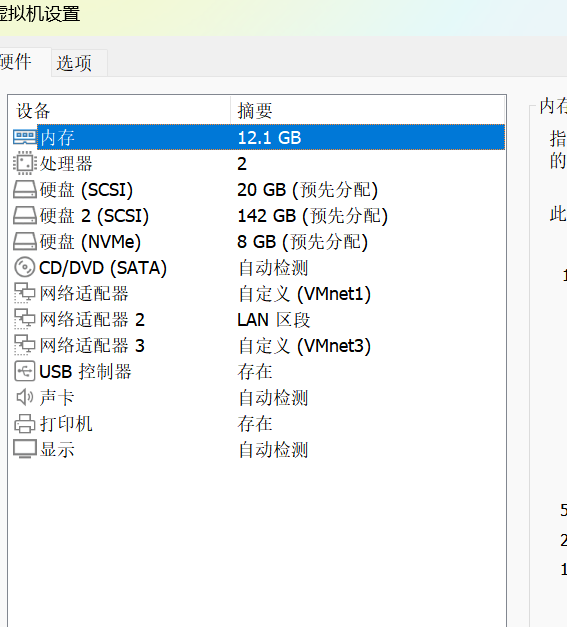
Task: Click the 摘要 column header
Action: [367, 110]
